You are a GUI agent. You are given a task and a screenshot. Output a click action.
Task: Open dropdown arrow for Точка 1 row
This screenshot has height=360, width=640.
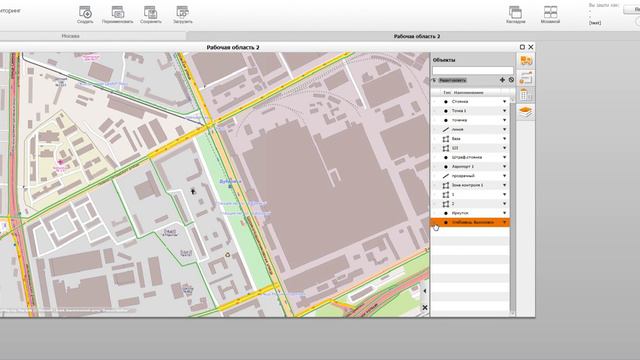click(504, 111)
